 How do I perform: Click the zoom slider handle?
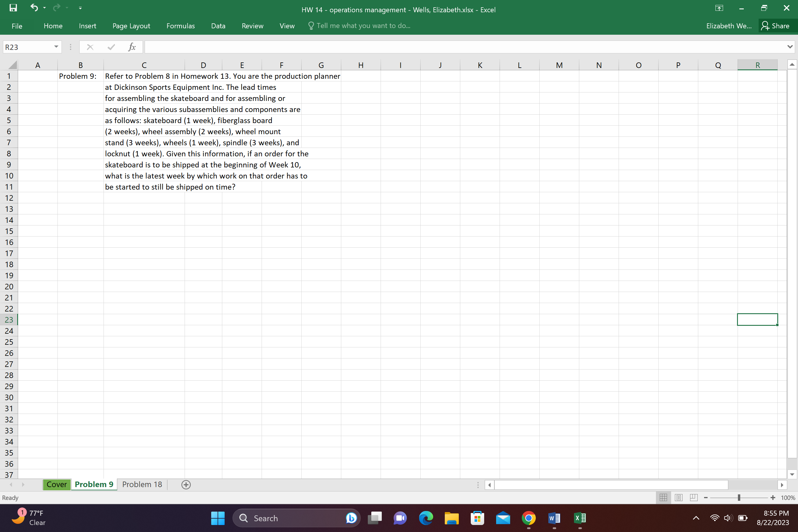[738, 498]
